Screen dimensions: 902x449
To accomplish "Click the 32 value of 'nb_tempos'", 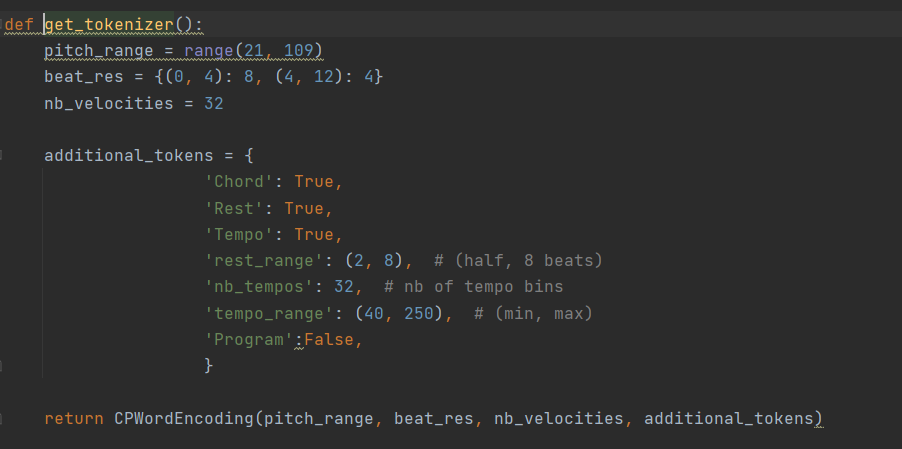I will click(x=343, y=286).
